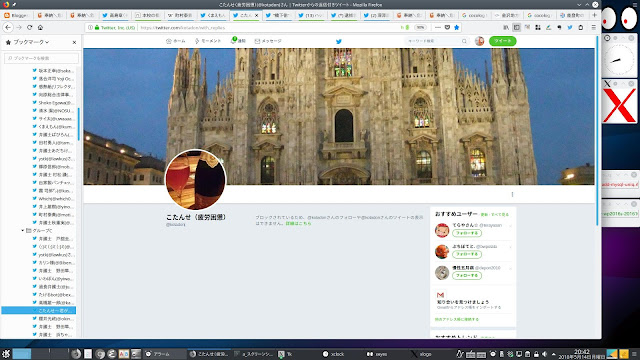Show site information with the info icon
Screen dimensions: 640x360
point(90,28)
